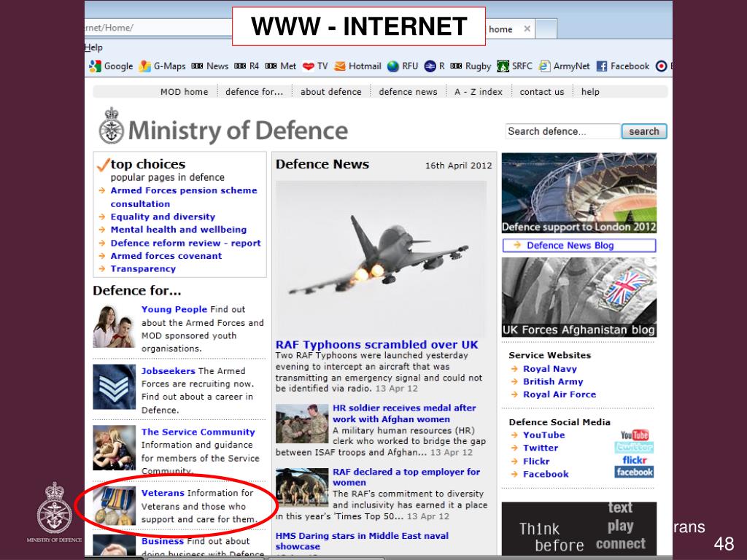Image resolution: width=747 pixels, height=560 pixels.
Task: Open the help nav item
Action: tap(589, 91)
